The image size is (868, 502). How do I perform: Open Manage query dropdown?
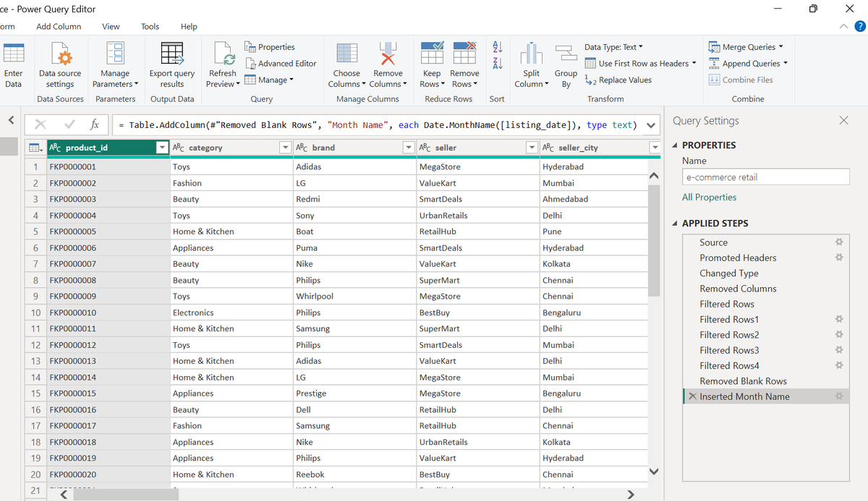point(269,80)
